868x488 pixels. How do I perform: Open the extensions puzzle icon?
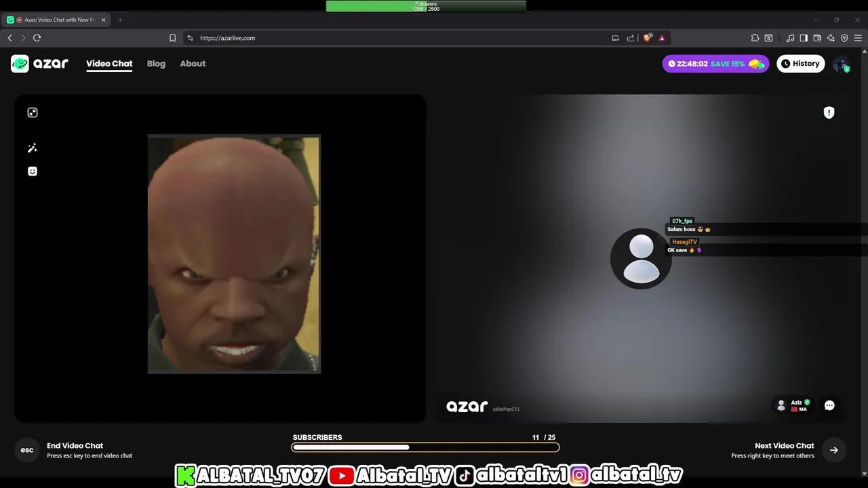point(755,38)
